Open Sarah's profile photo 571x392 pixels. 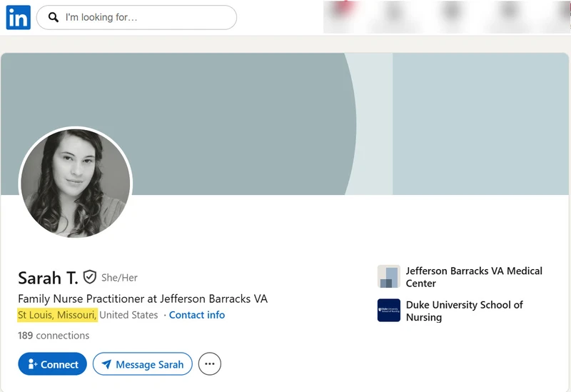click(76, 184)
